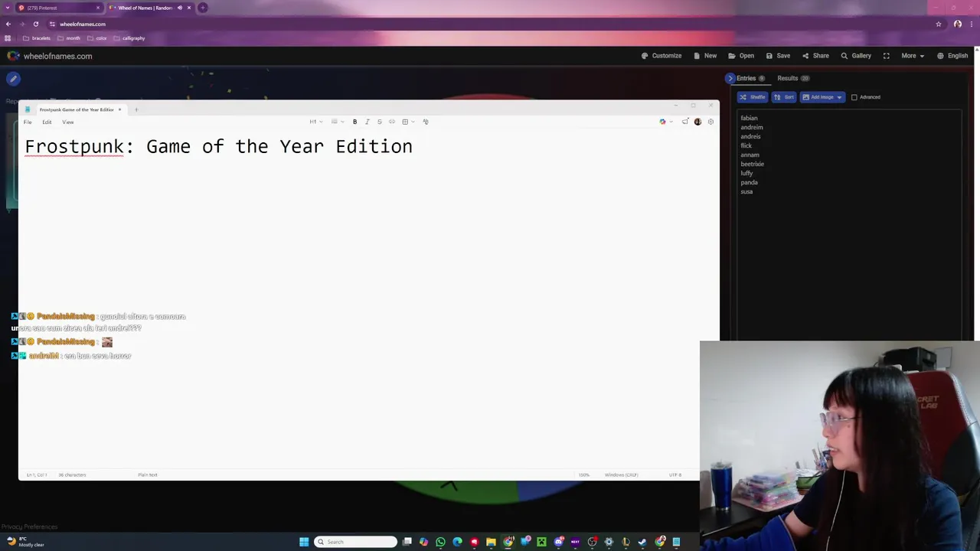The height and width of the screenshot is (551, 980).
Task: Add a new Notepad tab
Action: click(136, 109)
